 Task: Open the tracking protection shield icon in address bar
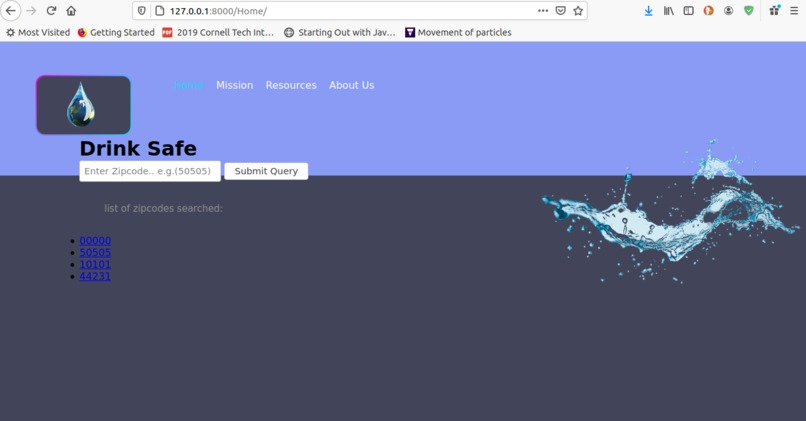142,11
